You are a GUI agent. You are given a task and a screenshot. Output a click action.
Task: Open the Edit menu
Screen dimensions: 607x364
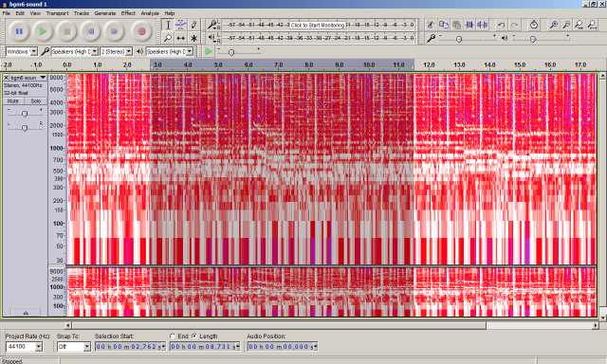[x=20, y=13]
